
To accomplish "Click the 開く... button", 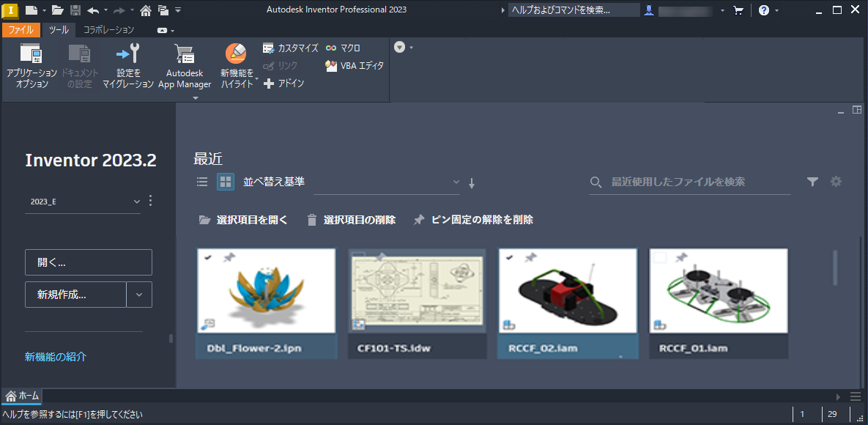I will [x=89, y=262].
